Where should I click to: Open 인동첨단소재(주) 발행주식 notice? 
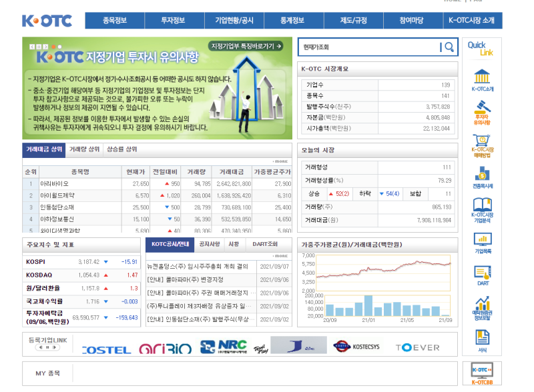[x=200, y=319]
